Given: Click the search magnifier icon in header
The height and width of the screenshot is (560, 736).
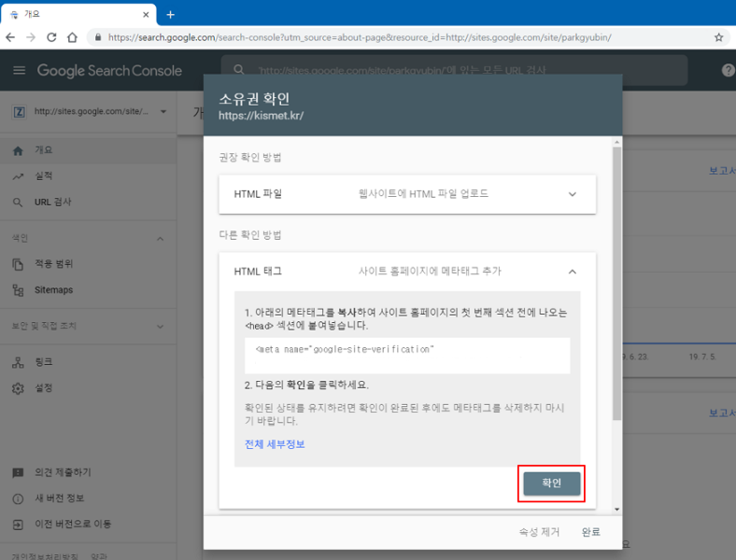Looking at the screenshot, I should [239, 70].
